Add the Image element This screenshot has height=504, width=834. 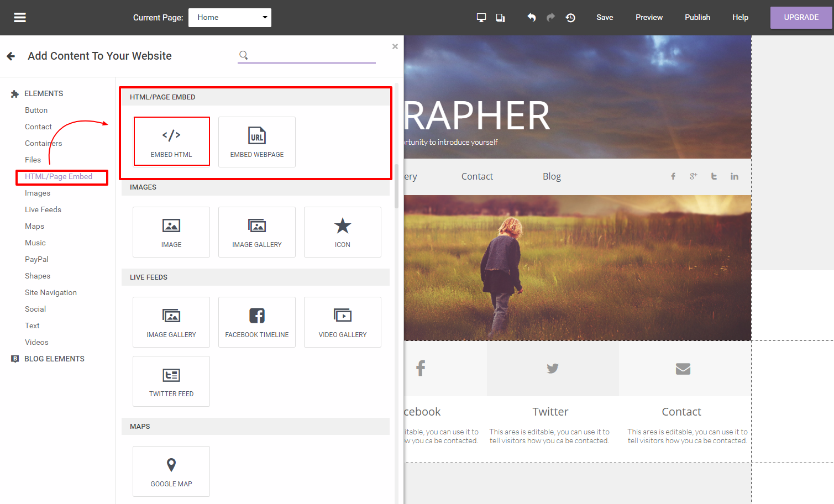171,232
